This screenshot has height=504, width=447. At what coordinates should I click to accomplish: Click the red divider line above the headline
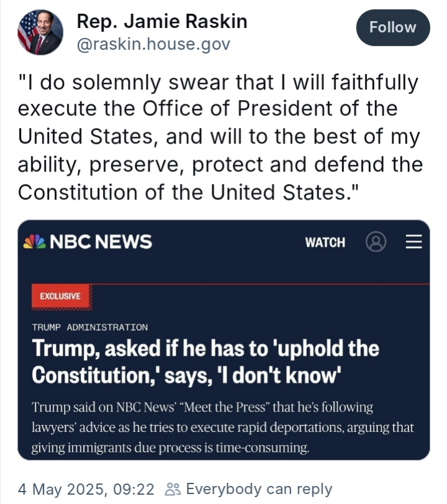coord(261,284)
